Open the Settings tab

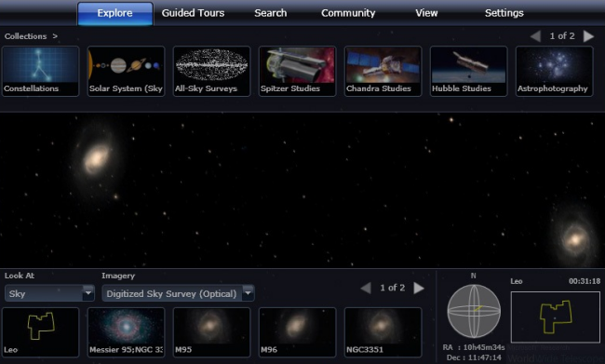pos(504,13)
